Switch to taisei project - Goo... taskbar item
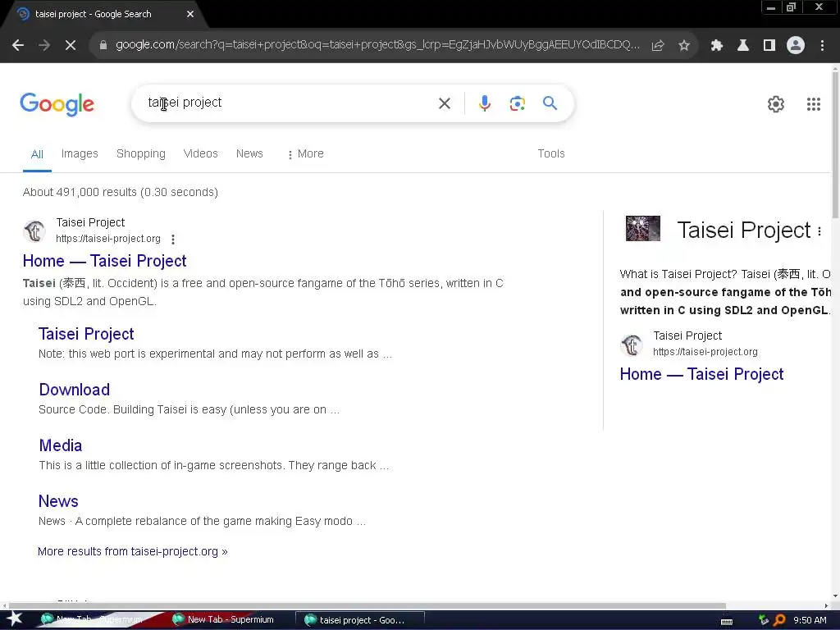The width and height of the screenshot is (840, 630). coord(360,620)
